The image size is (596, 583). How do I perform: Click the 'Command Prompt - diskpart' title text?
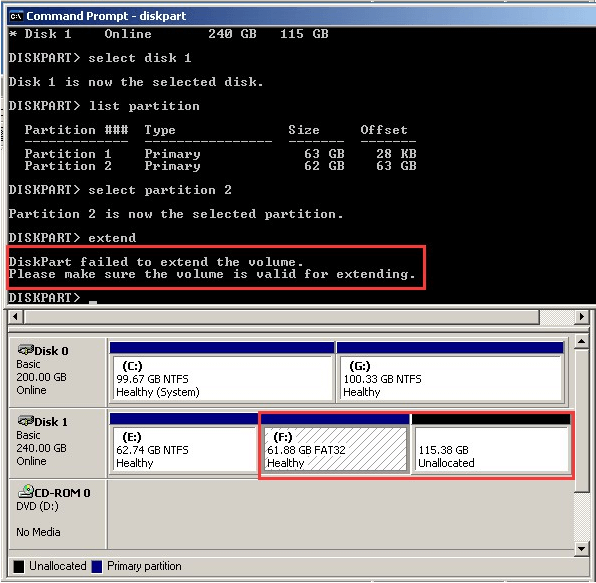coord(106,16)
